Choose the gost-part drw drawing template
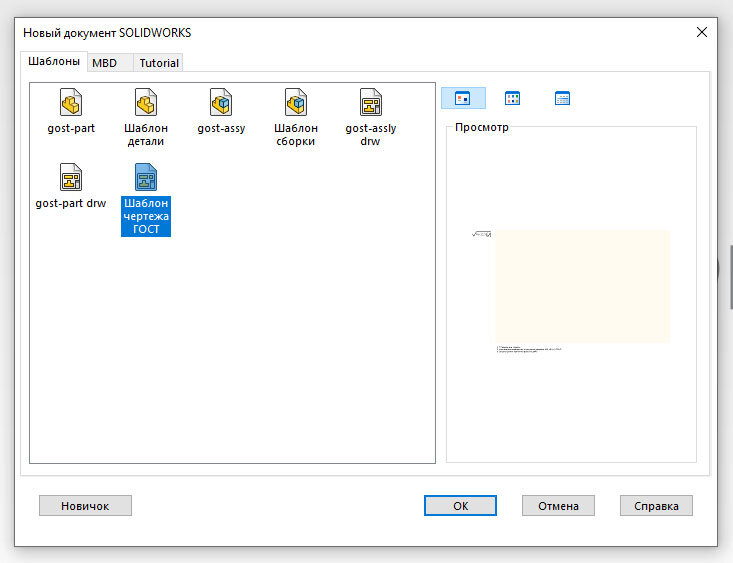 [71, 177]
